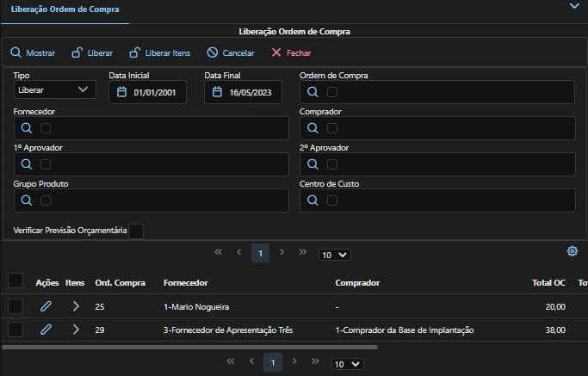Open the Data Final calendar picker

(x=218, y=92)
